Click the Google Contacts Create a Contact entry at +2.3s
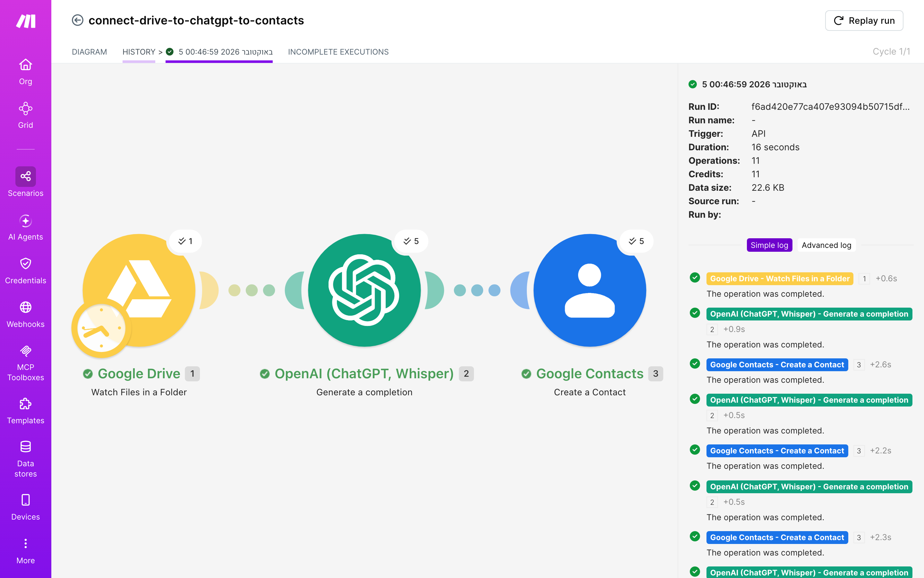The image size is (924, 578). pyautogui.click(x=777, y=538)
